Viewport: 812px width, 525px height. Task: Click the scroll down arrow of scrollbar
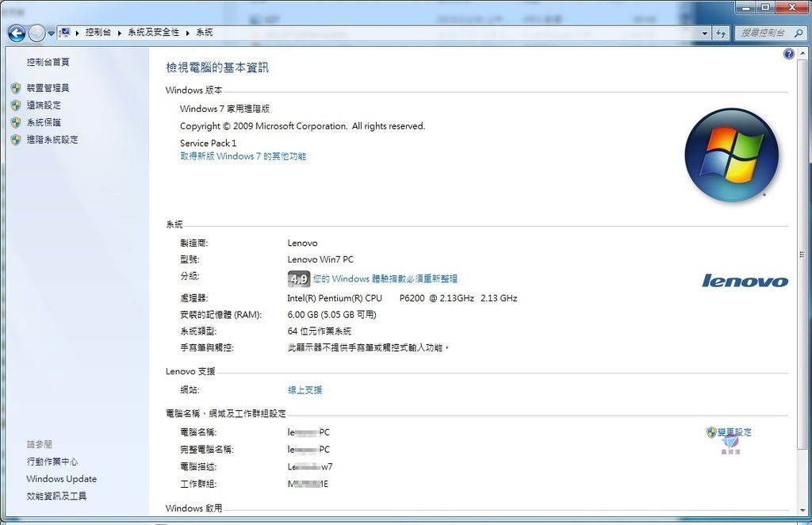[802, 510]
